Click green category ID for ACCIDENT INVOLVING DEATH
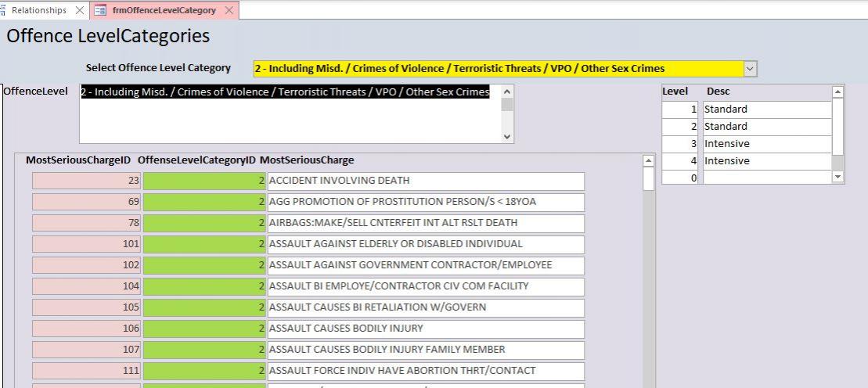 click(204, 181)
